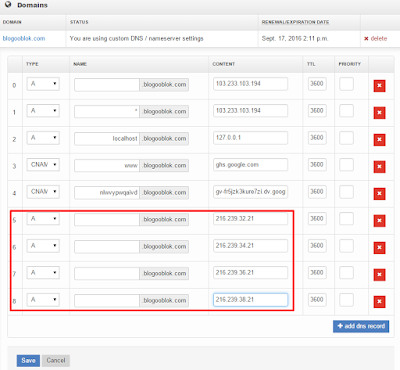Click name field in row 5
The image size is (400, 370).
tap(107, 220)
